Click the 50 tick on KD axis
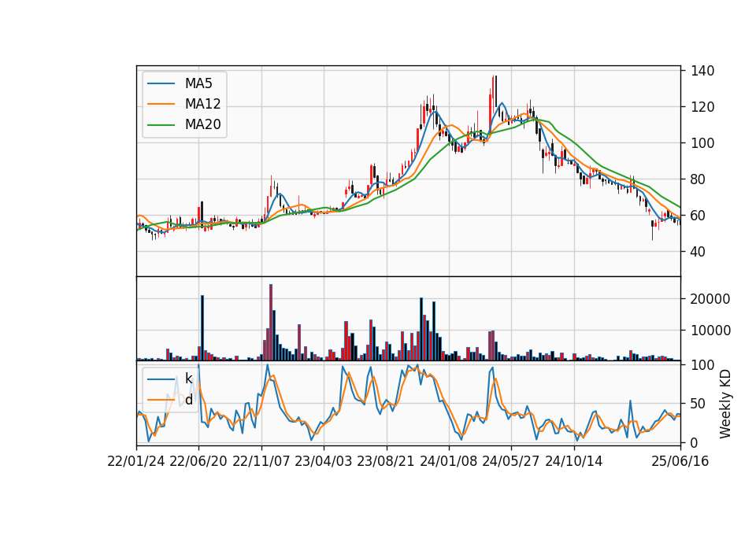Viewport: 756px width, 543px height. coord(699,404)
